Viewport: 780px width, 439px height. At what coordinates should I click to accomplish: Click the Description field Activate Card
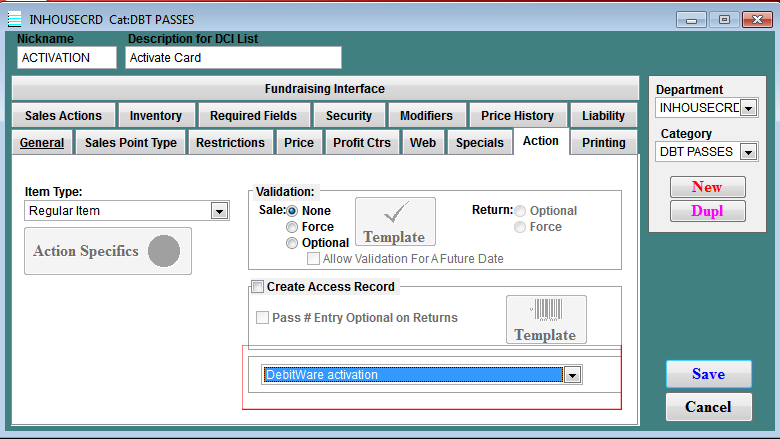(233, 58)
